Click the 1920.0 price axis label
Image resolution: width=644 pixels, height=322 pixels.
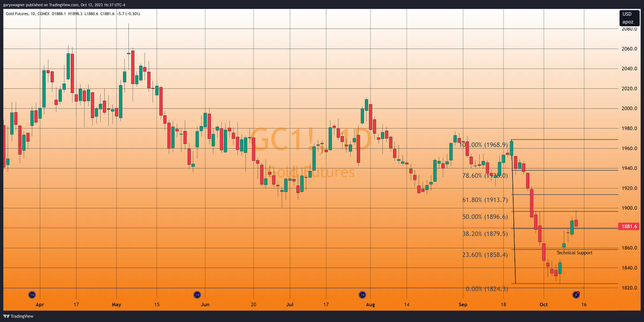(629, 188)
